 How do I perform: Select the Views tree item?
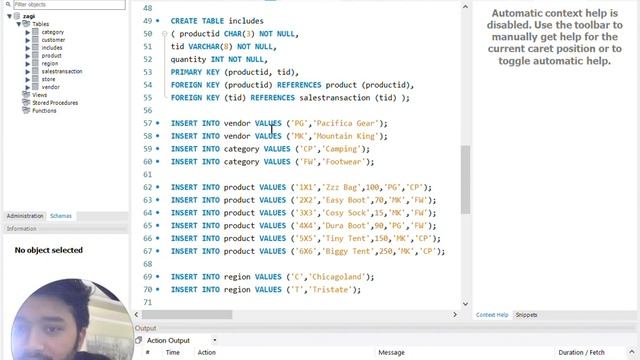[x=40, y=95]
